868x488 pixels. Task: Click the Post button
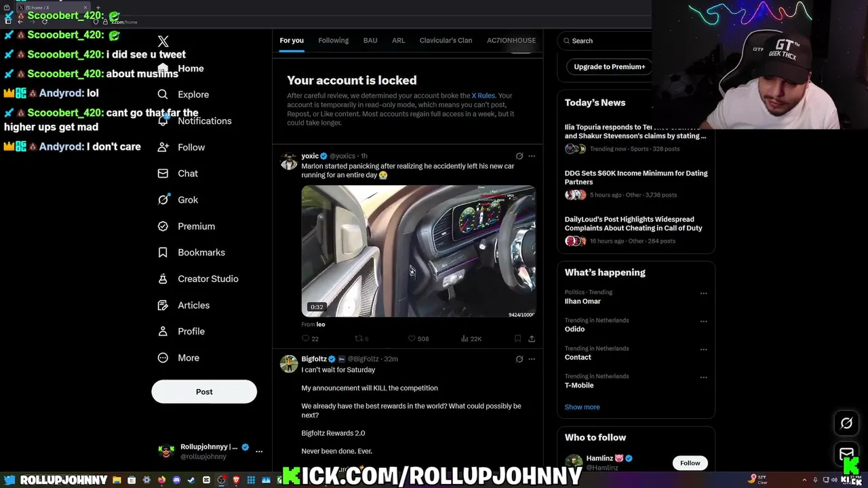[204, 392]
